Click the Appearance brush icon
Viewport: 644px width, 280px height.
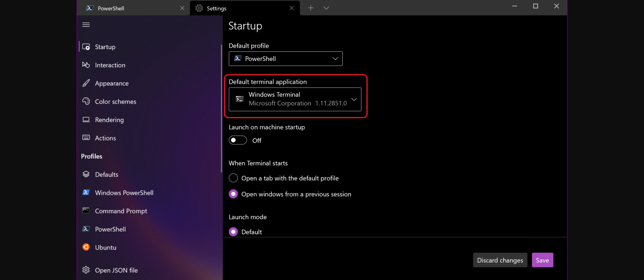86,83
